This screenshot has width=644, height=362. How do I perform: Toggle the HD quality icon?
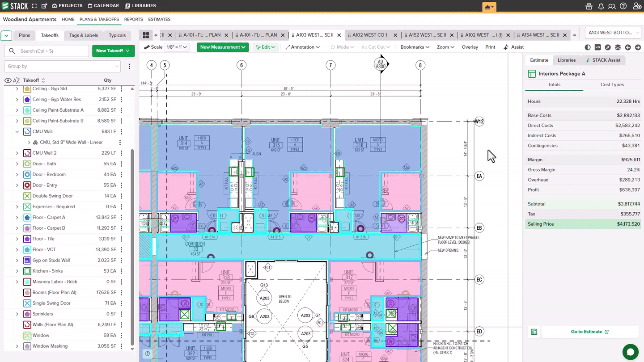click(x=598, y=47)
